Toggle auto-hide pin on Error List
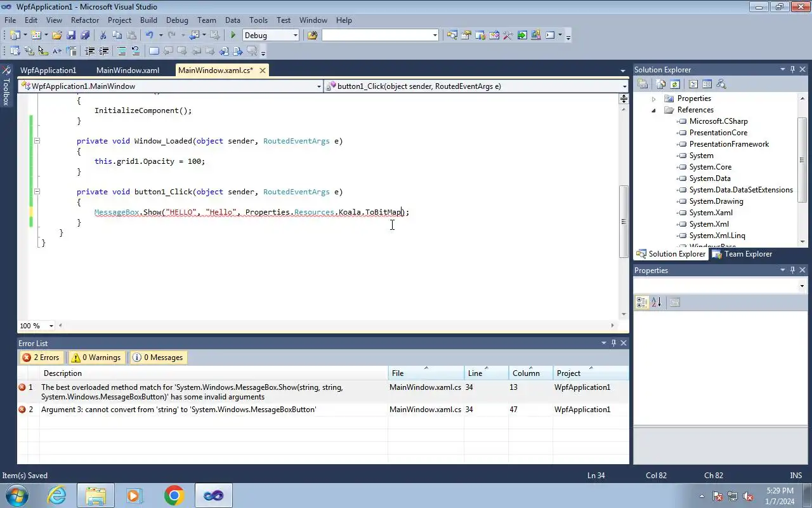This screenshot has width=812, height=508. pyautogui.click(x=613, y=343)
